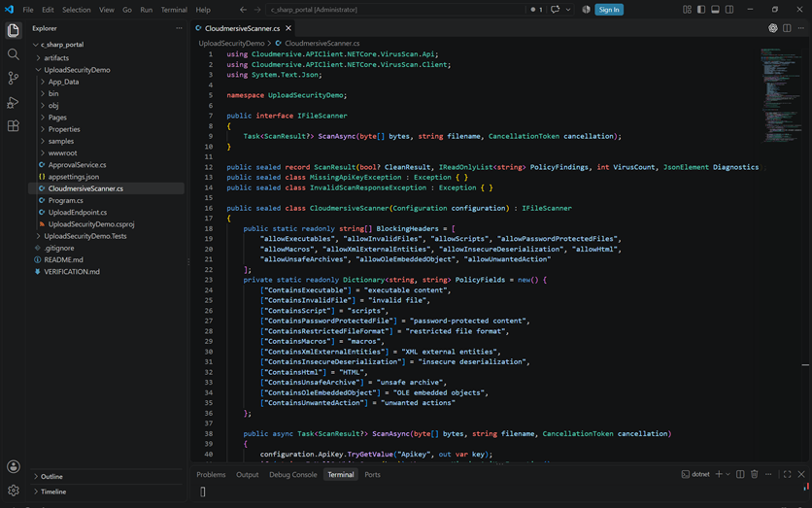Screen dimensions: 812x508
Task: Go back with the left arrow
Action: pyautogui.click(x=243, y=10)
